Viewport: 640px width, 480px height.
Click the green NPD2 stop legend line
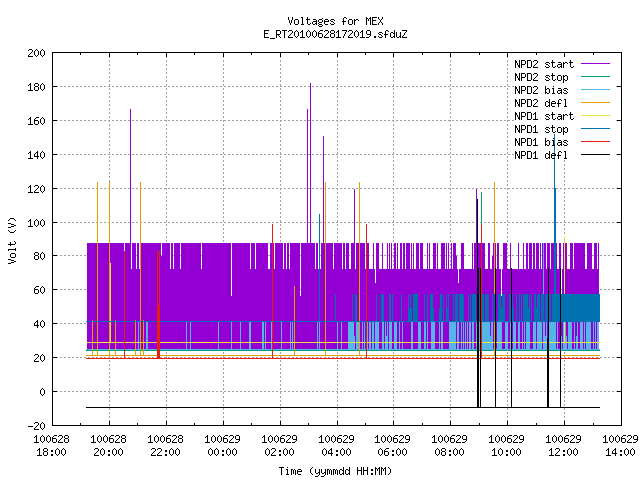tap(595, 77)
